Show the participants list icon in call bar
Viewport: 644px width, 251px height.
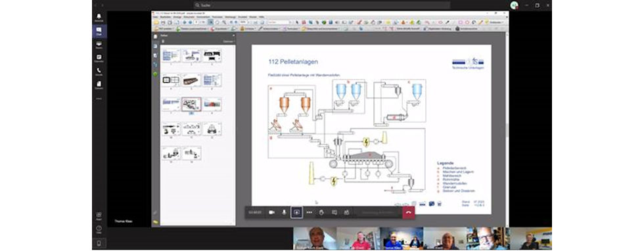coord(346,212)
